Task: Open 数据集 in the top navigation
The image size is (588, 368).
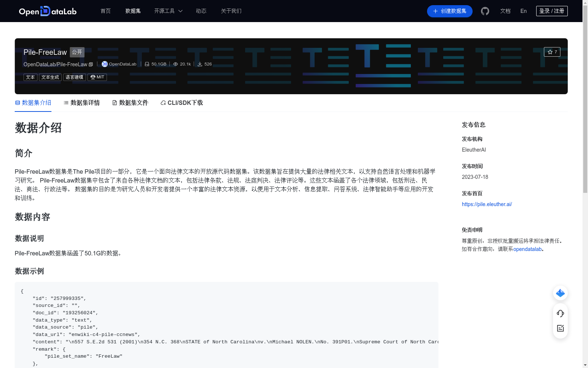Action: coord(133,11)
